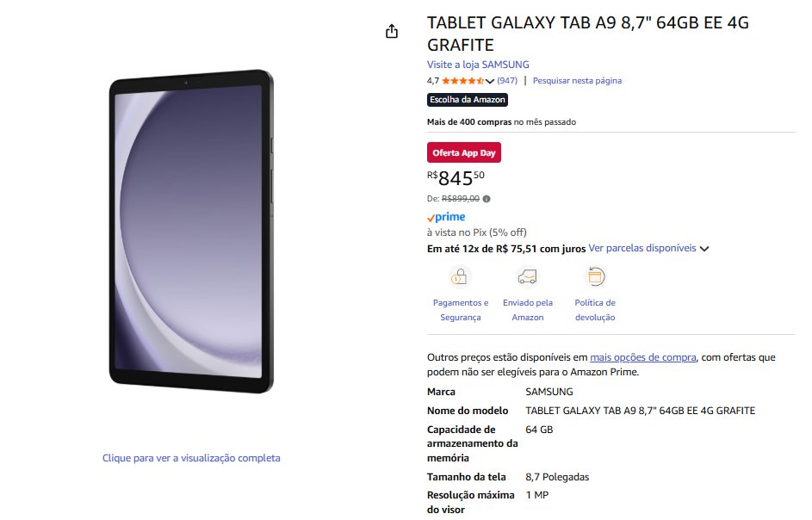
Task: Click Pesquisar nesta página link
Action: (577, 81)
